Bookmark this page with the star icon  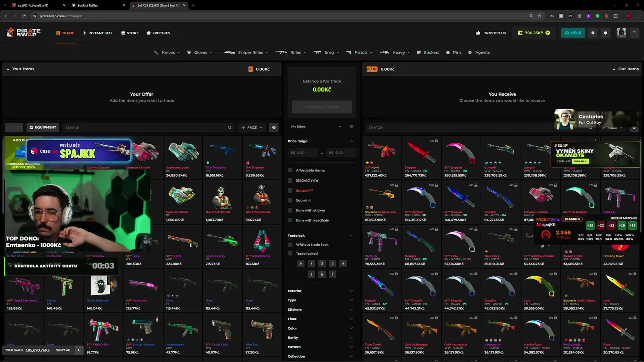tap(539, 16)
